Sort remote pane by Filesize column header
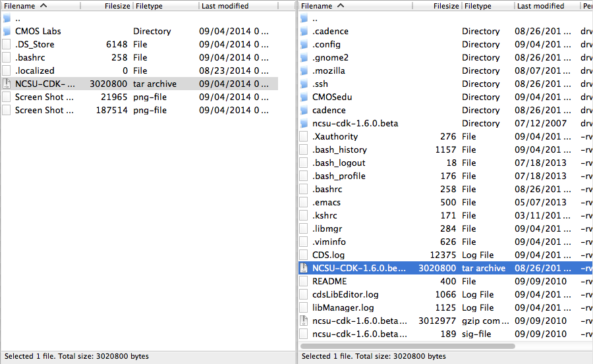Image resolution: width=593 pixels, height=364 pixels. pos(438,6)
